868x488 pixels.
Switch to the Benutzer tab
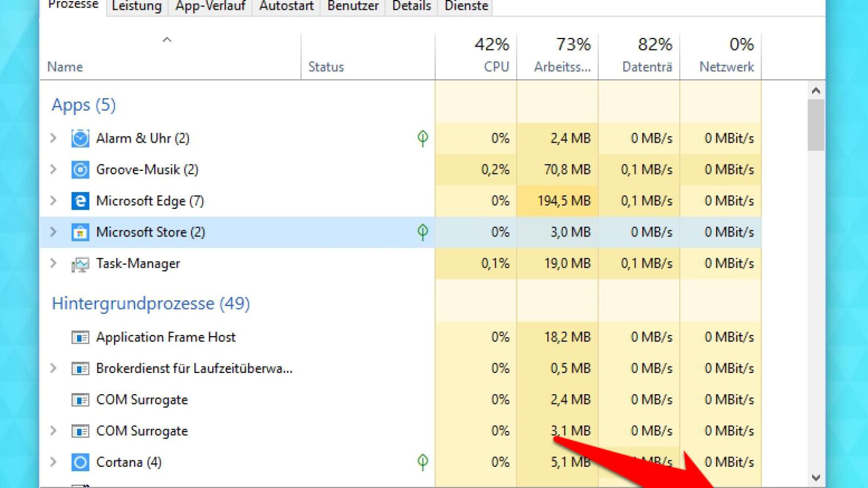pyautogui.click(x=353, y=7)
